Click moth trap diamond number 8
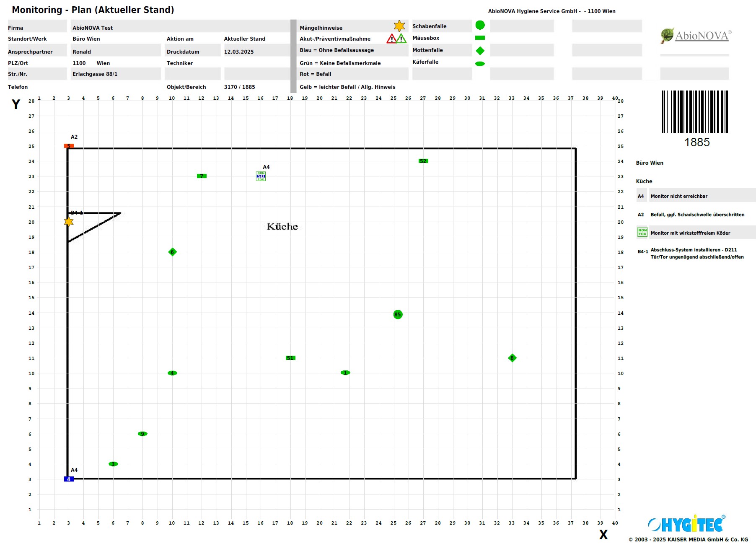 [x=512, y=358]
